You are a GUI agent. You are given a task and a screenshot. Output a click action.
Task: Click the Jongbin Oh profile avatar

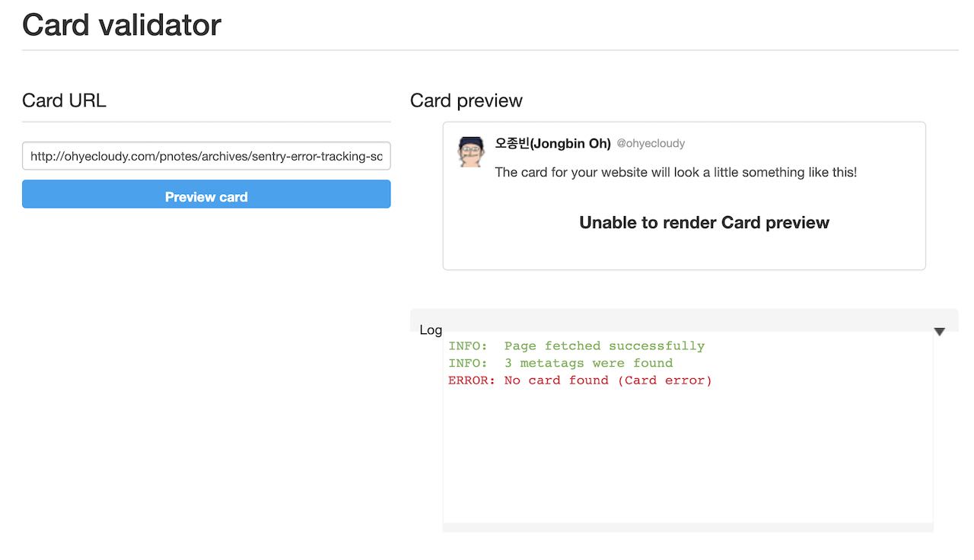pyautogui.click(x=471, y=151)
